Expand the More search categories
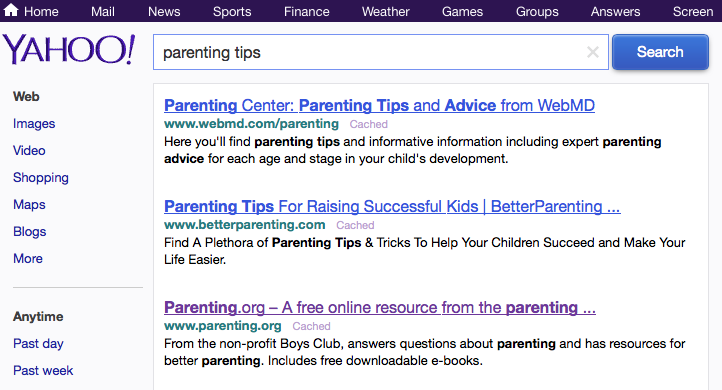The height and width of the screenshot is (390, 722). [x=28, y=259]
